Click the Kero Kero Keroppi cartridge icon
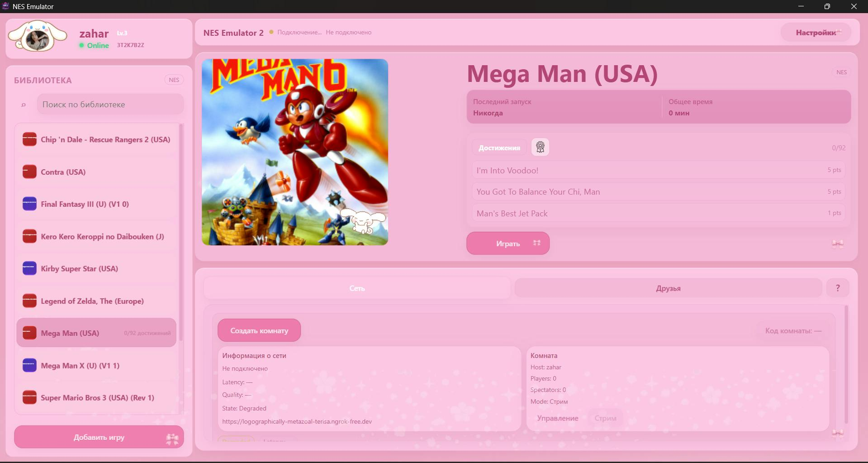The width and height of the screenshot is (868, 463). (29, 236)
